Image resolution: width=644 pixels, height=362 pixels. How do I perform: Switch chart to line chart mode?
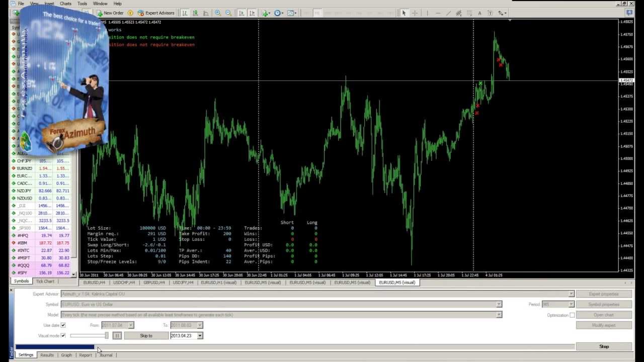pos(206,13)
